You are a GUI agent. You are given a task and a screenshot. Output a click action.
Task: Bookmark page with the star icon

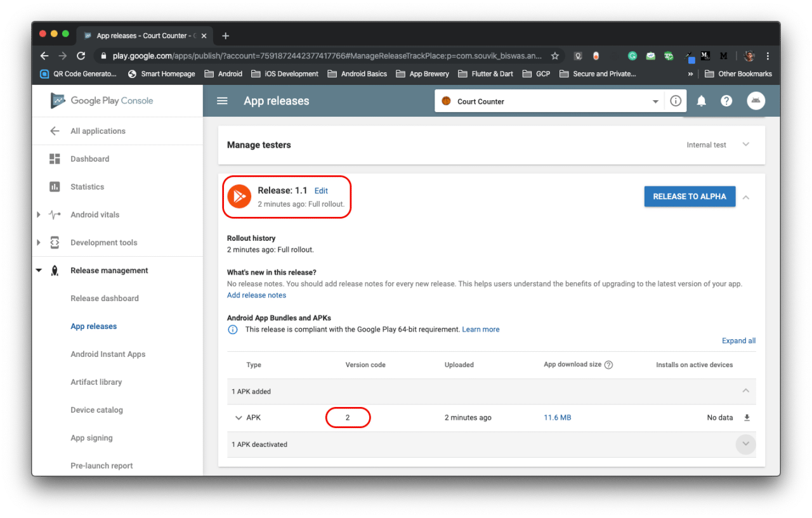click(554, 56)
